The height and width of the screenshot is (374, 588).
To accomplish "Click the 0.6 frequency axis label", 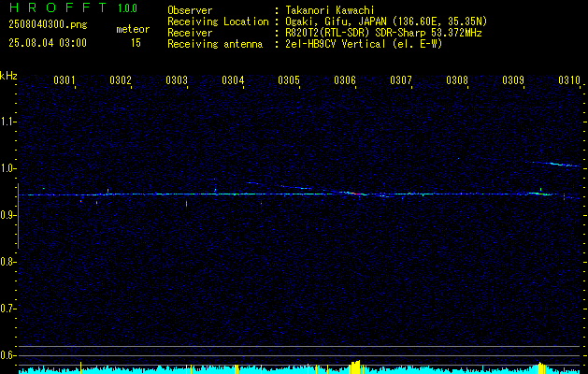I will [x=7, y=355].
